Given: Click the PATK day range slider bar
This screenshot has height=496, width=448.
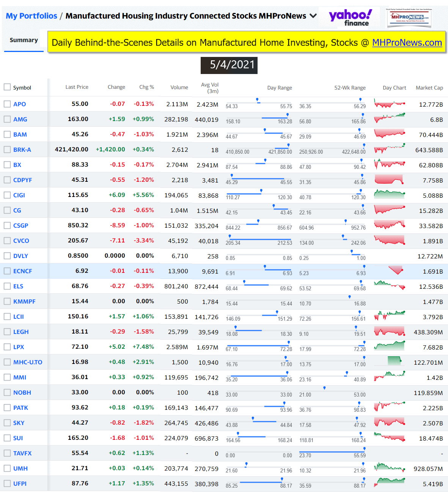Looking at the screenshot, I should [259, 406].
